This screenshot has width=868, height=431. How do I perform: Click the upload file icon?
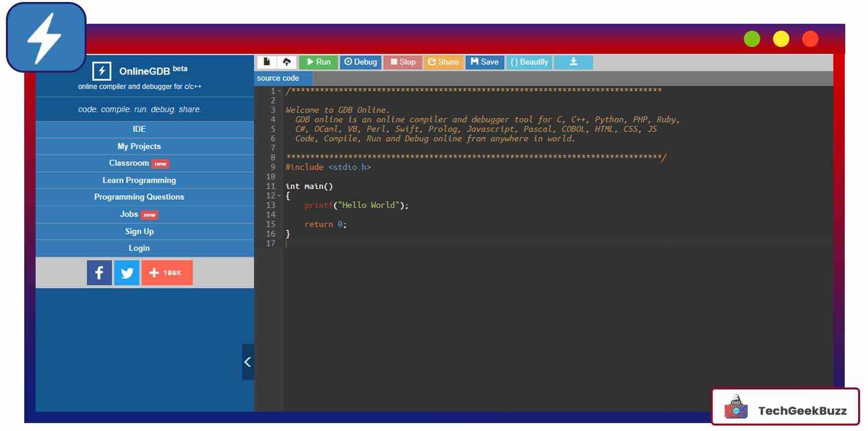[286, 62]
